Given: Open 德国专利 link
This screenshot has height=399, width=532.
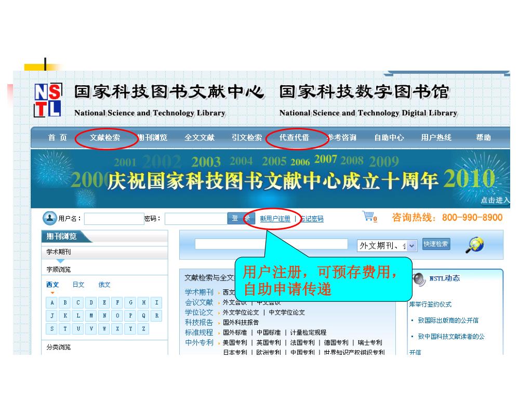Looking at the screenshot, I should point(336,343).
